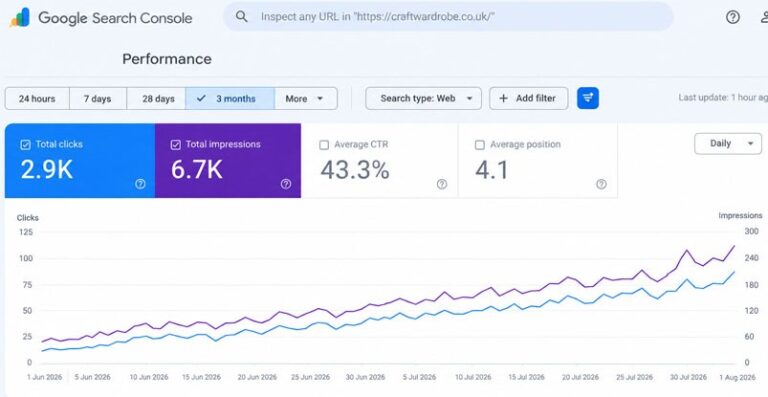Viewport: 768px width, 397px height.
Task: Click the 4.1 average position value
Action: [x=492, y=170]
